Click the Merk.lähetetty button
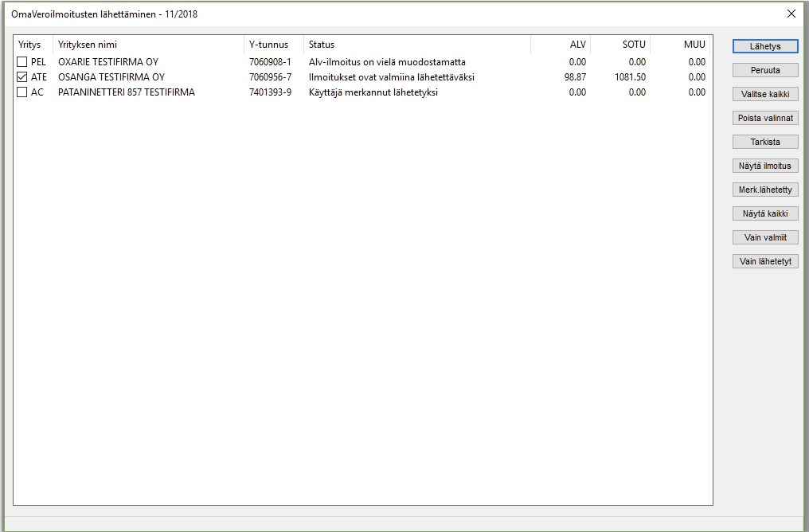 pos(764,190)
